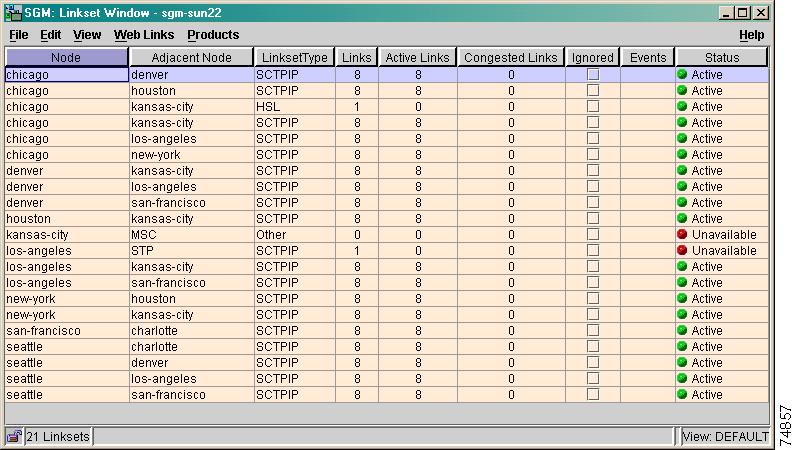Open the Help menu
Screen dimensions: 793x450
[752, 35]
